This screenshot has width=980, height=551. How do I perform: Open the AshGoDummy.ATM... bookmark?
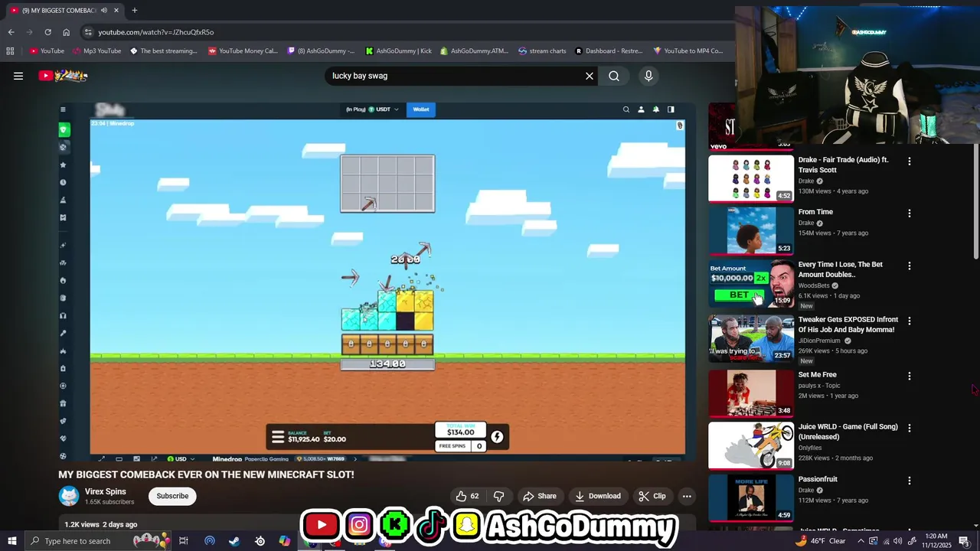tap(474, 51)
